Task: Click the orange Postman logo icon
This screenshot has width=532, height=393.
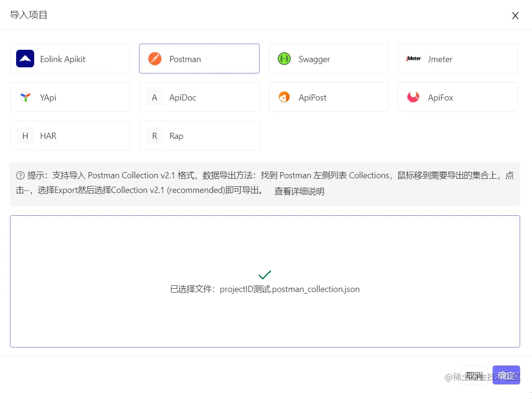Action: 155,59
